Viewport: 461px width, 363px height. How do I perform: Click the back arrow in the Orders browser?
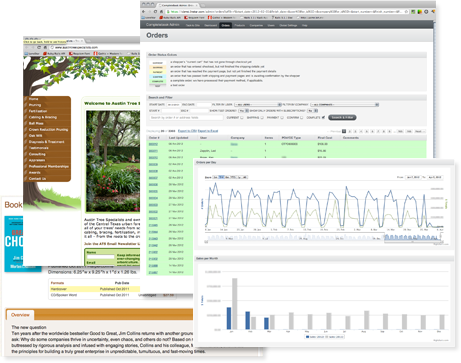pos(144,11)
